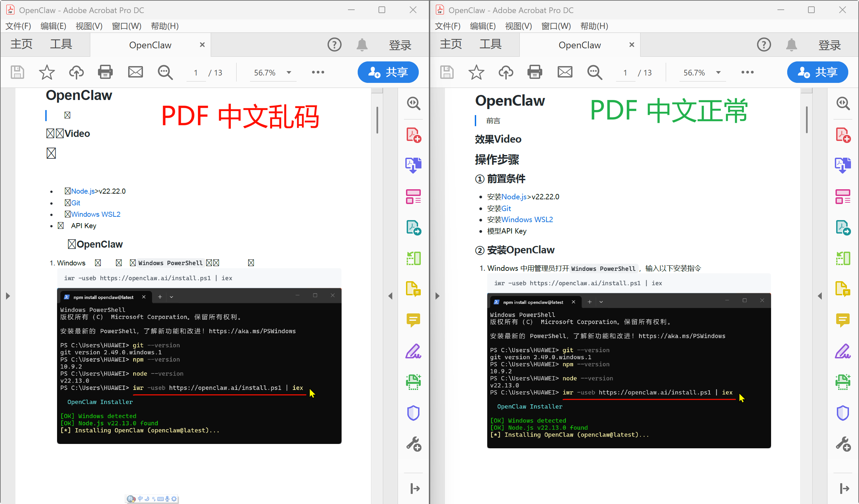Open Protect shield tool in right sidebar

tap(843, 413)
